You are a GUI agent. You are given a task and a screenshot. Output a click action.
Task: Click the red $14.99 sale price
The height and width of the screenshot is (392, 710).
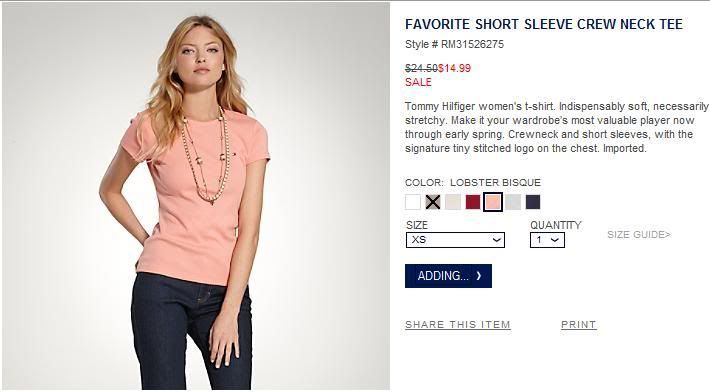(454, 68)
